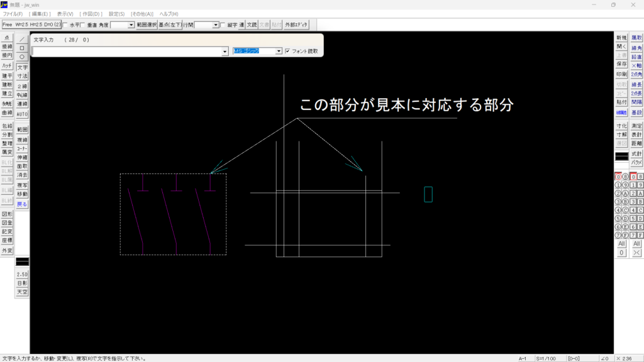Expand the 角度 angle dropdown
This screenshot has height=362, width=644.
click(x=131, y=25)
